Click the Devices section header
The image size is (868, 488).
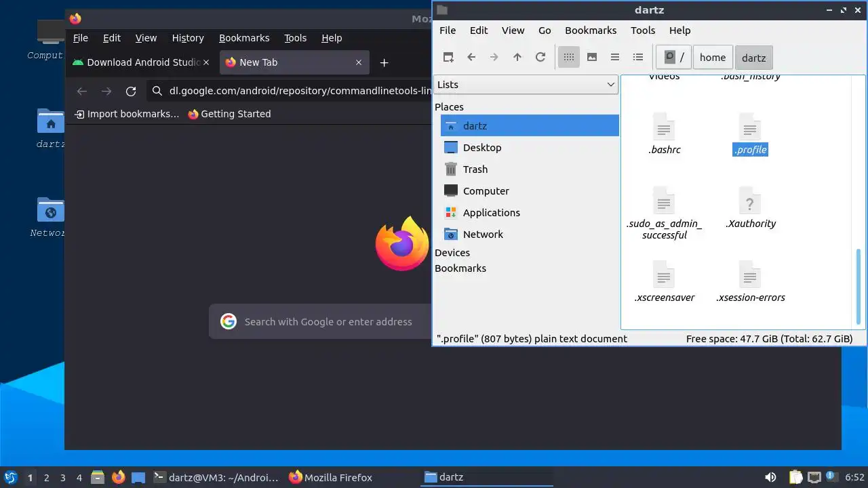click(x=452, y=253)
